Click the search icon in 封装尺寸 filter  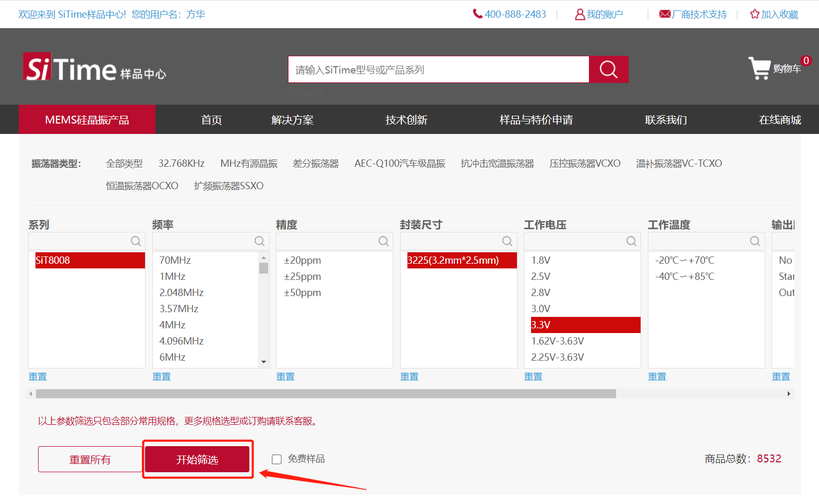[x=507, y=241]
